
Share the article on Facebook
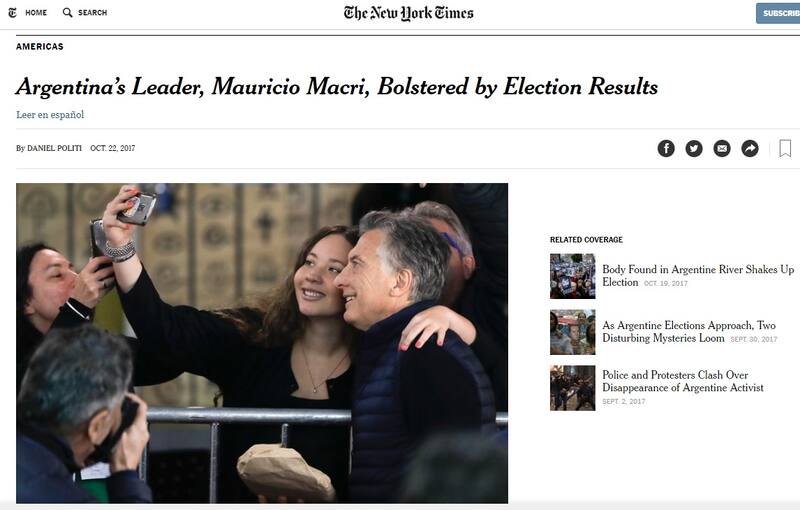pos(666,148)
